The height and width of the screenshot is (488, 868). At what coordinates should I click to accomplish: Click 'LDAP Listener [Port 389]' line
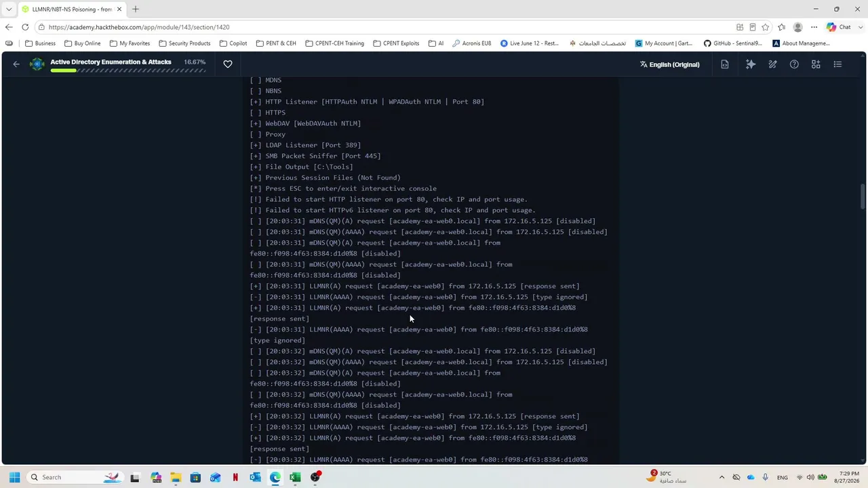coord(305,145)
